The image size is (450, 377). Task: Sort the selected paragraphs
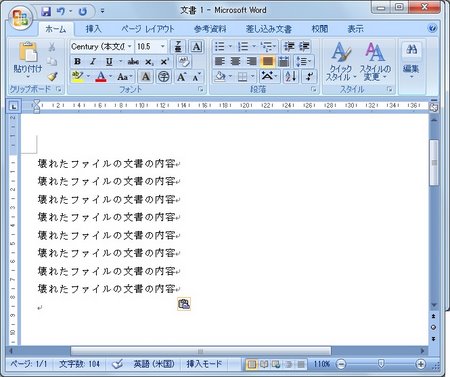pos(291,77)
